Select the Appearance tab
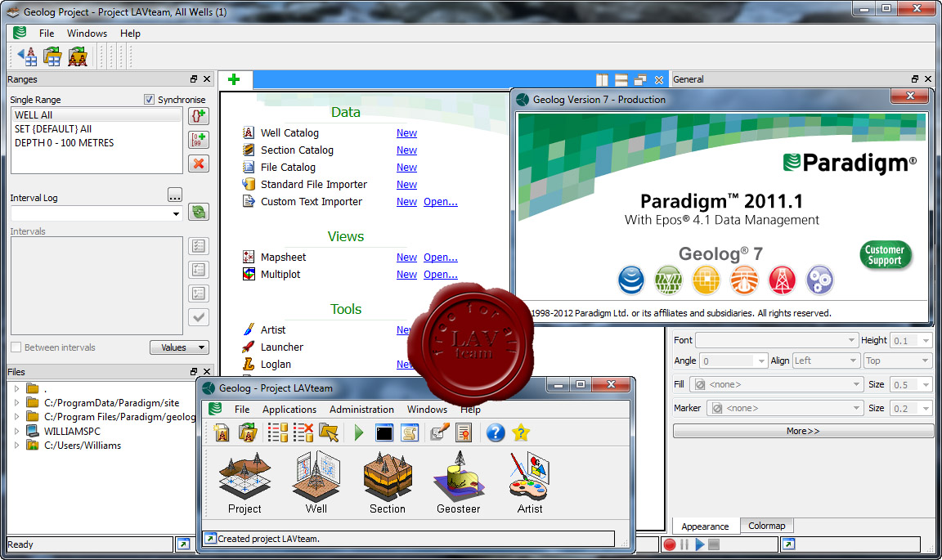 [705, 526]
